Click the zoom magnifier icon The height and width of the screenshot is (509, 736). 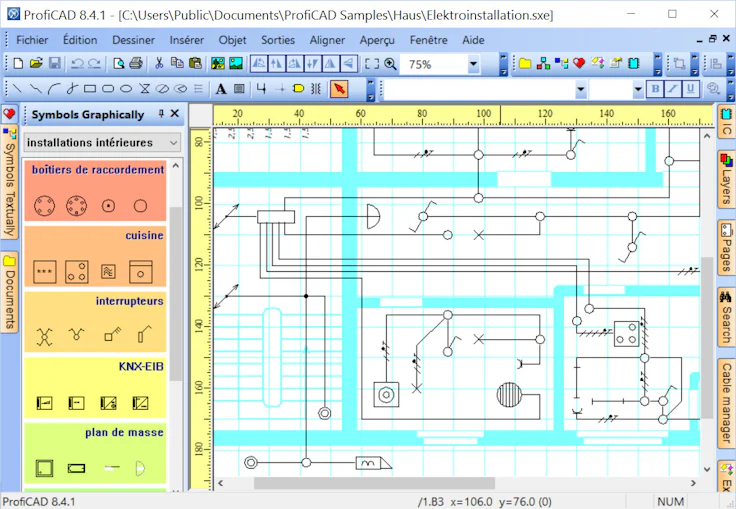pos(390,63)
